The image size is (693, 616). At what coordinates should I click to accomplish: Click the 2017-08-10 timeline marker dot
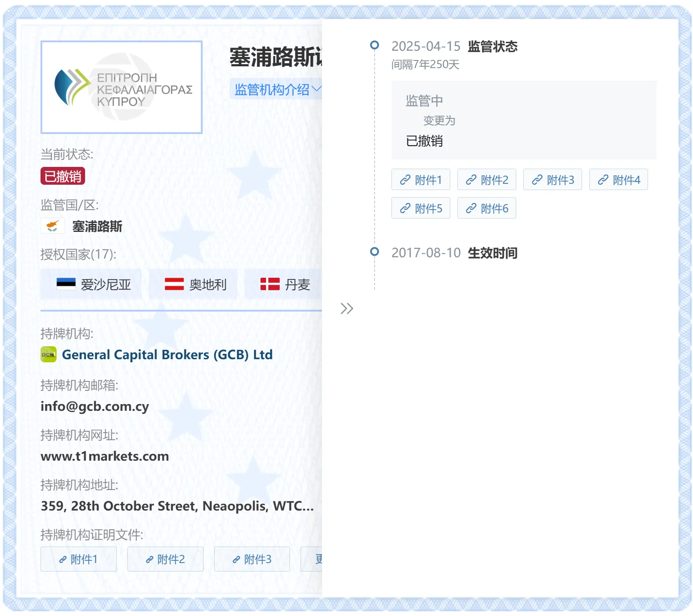click(375, 251)
